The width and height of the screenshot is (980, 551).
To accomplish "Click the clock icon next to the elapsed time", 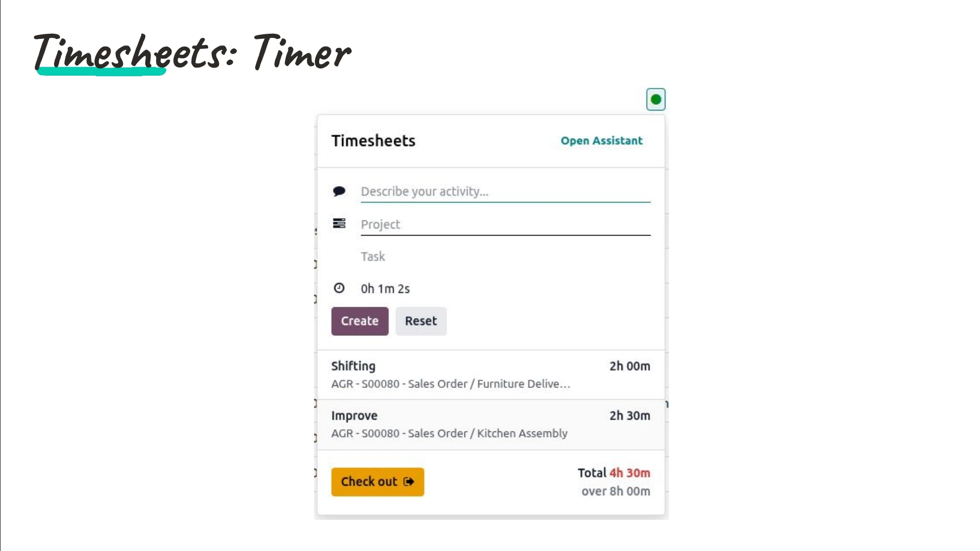I will pos(339,288).
